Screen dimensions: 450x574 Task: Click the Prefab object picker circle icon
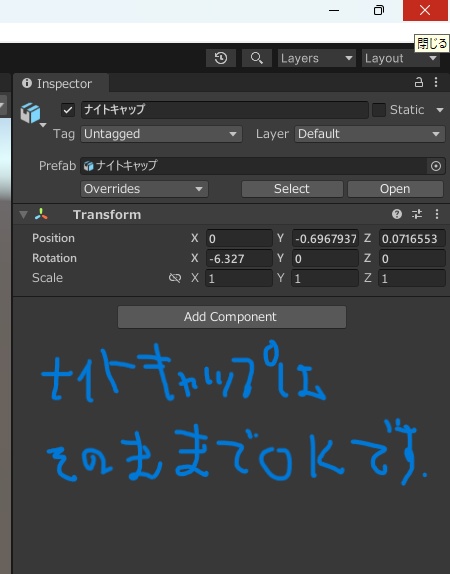pyautogui.click(x=436, y=166)
